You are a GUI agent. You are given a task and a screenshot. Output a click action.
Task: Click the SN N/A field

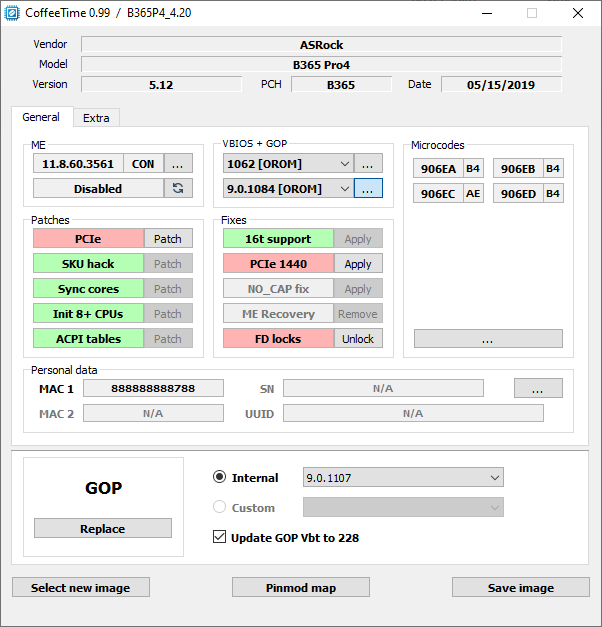[384, 388]
